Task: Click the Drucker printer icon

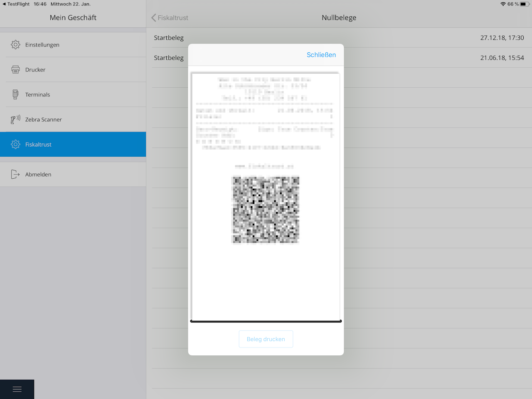Action: [x=15, y=69]
